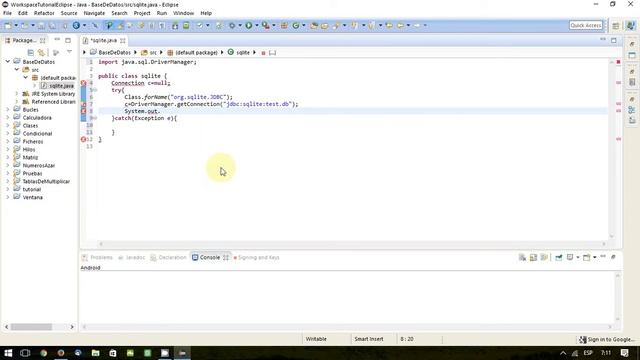Click the New Java Package toolbar icon
The image size is (640, 360).
[284, 25]
